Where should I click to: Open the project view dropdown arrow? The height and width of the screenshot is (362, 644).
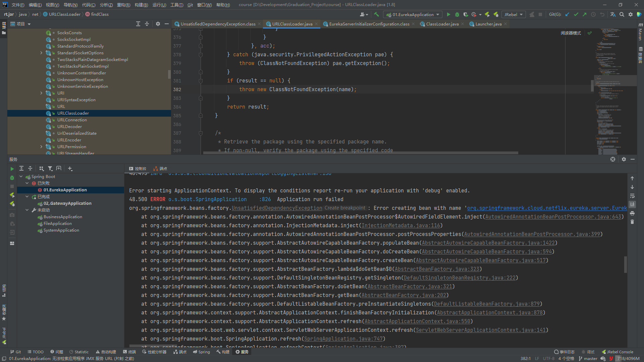[29, 24]
